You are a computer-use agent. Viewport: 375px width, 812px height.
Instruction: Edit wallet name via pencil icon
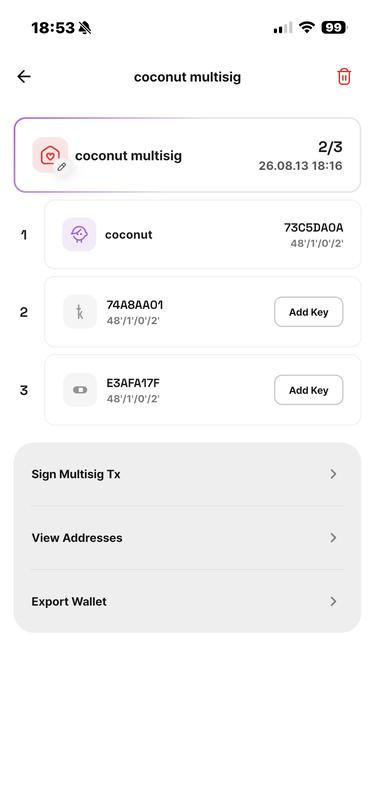click(62, 167)
